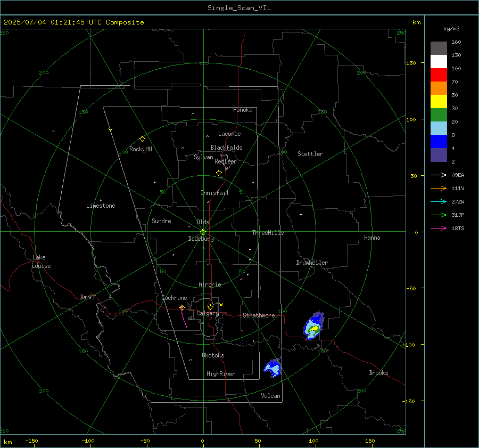Screen dimensions: 479x448
Task: Click the kg/m2 unit label
Action: click(x=451, y=29)
